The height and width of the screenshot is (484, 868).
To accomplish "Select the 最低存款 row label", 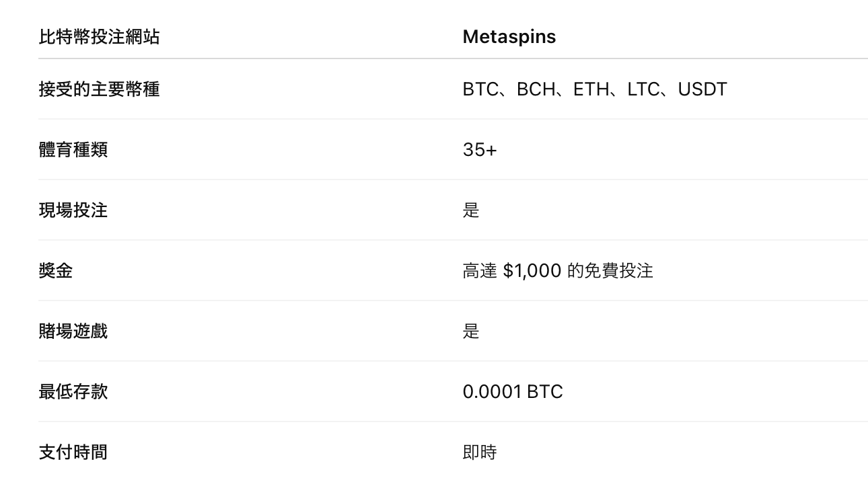I will [x=73, y=391].
